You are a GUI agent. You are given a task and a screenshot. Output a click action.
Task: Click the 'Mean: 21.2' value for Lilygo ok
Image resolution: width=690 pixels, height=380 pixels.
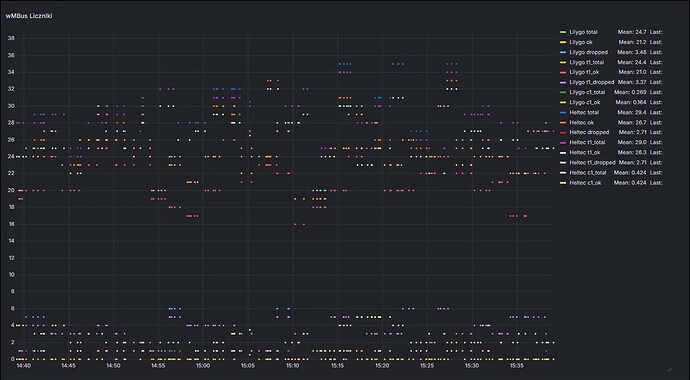632,42
